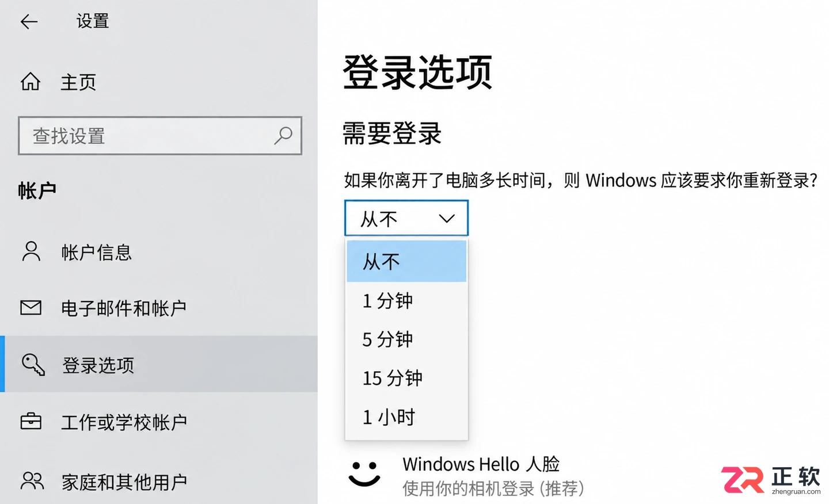Screen dimensions: 829x504
Task: Click the 使用你的相机登录 (推荐) description
Action: click(x=493, y=488)
